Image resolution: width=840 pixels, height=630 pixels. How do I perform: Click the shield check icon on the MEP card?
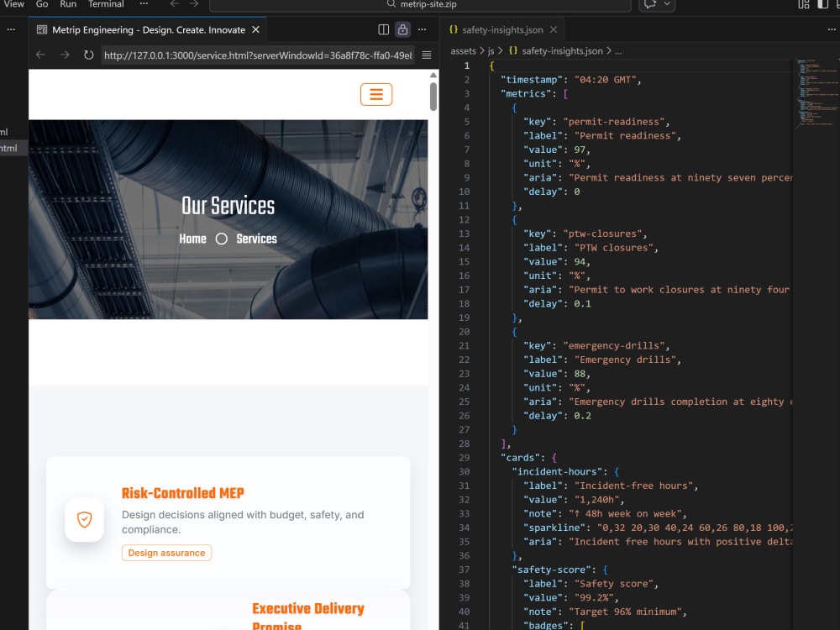click(84, 519)
